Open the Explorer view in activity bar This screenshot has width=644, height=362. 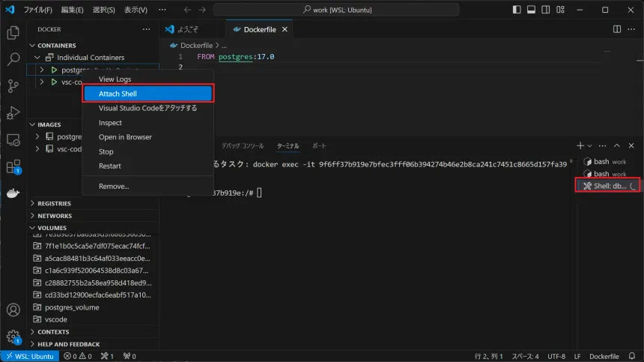(x=13, y=33)
